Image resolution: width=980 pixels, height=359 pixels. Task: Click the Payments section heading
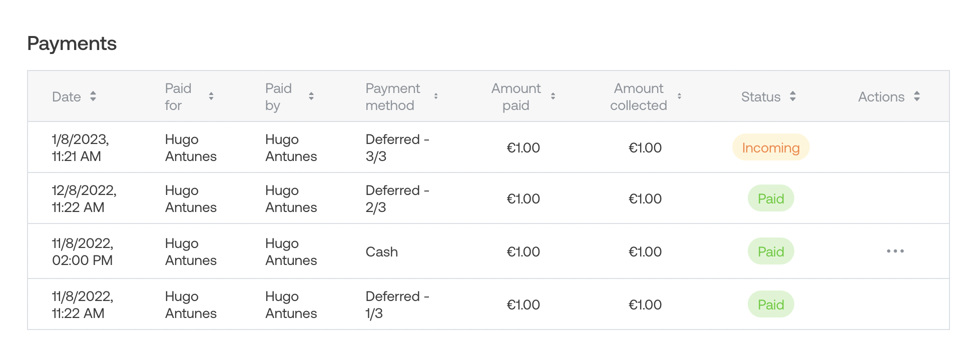point(72,43)
